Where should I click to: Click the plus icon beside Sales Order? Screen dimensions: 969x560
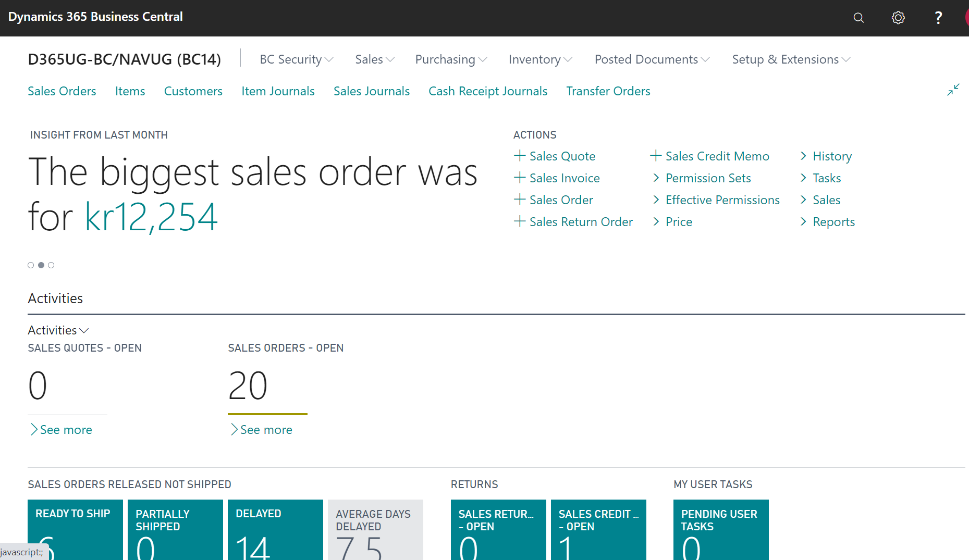[519, 199]
